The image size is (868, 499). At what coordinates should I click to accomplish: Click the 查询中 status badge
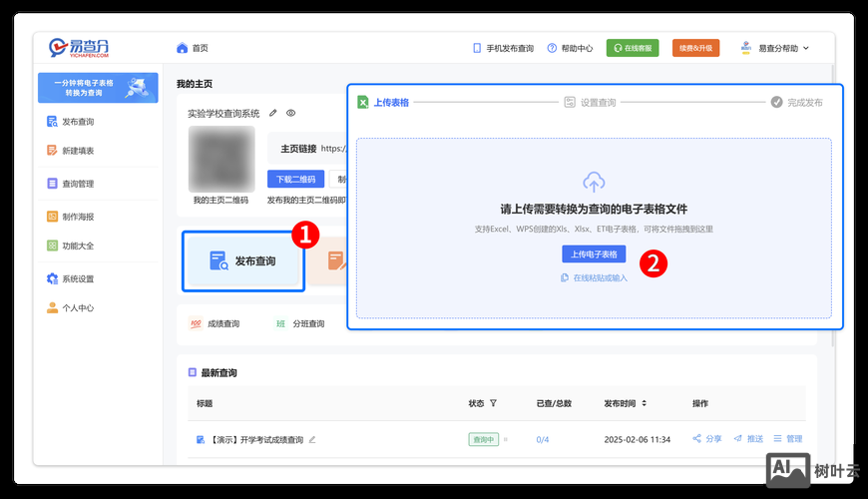click(483, 440)
